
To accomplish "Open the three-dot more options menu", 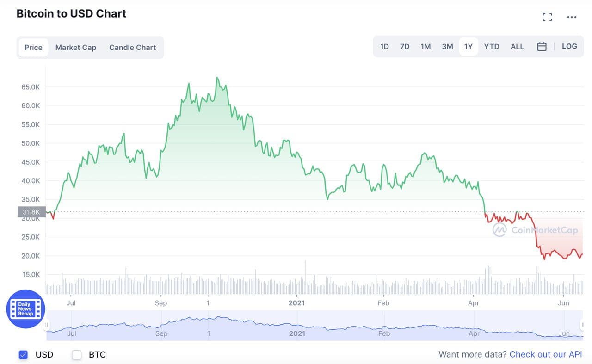I will pyautogui.click(x=572, y=17).
